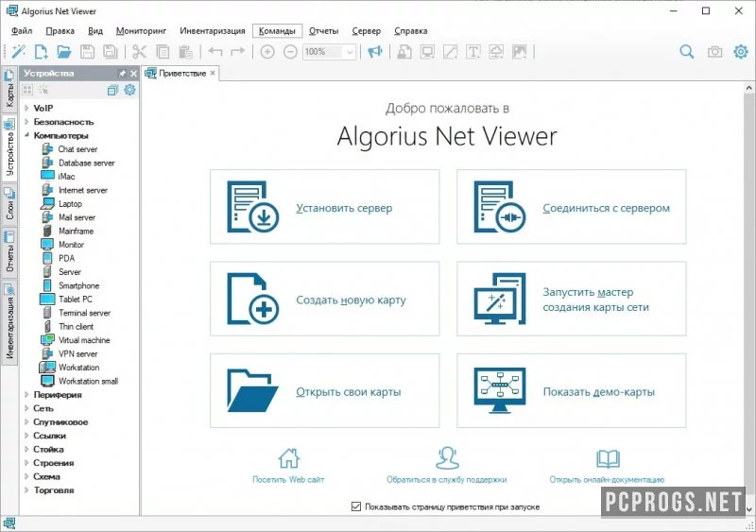Uncheck Показывать страницу приветствия при запуске
This screenshot has width=756, height=532.
pyautogui.click(x=356, y=506)
